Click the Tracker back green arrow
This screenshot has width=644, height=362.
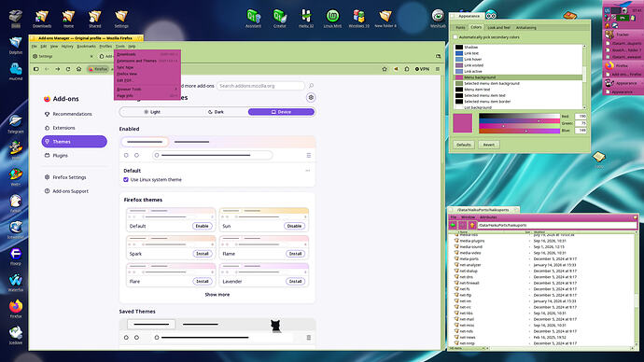tap(453, 226)
